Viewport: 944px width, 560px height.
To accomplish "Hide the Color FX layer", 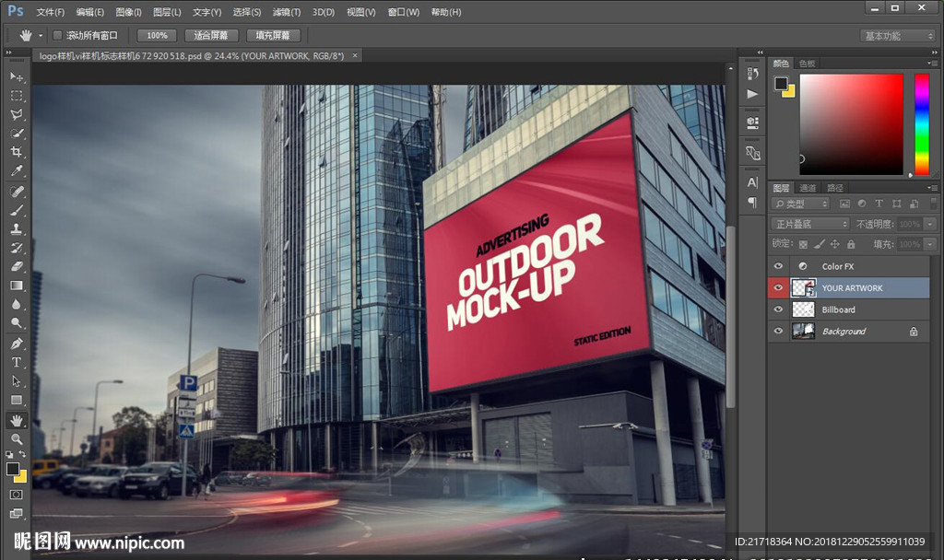I will 778,266.
